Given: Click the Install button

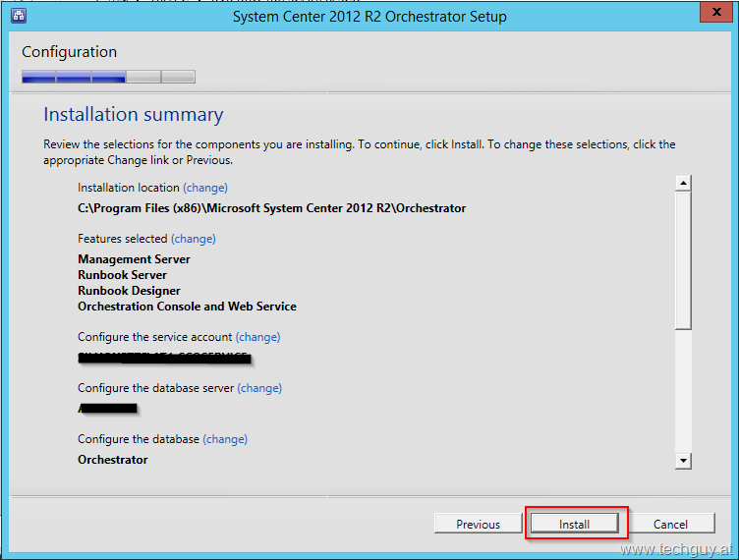Looking at the screenshot, I should coord(574,524).
